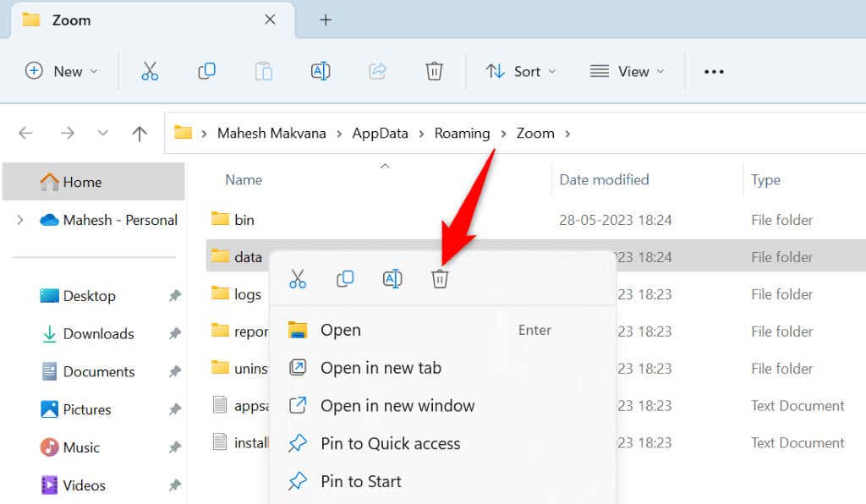Screen dimensions: 866x504
Task: Go back with the left arrow
Action: (25, 133)
